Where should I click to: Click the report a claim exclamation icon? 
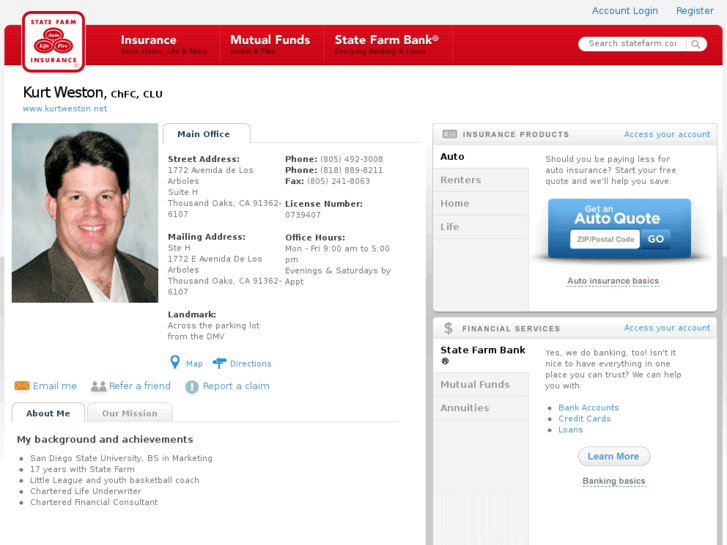[191, 386]
